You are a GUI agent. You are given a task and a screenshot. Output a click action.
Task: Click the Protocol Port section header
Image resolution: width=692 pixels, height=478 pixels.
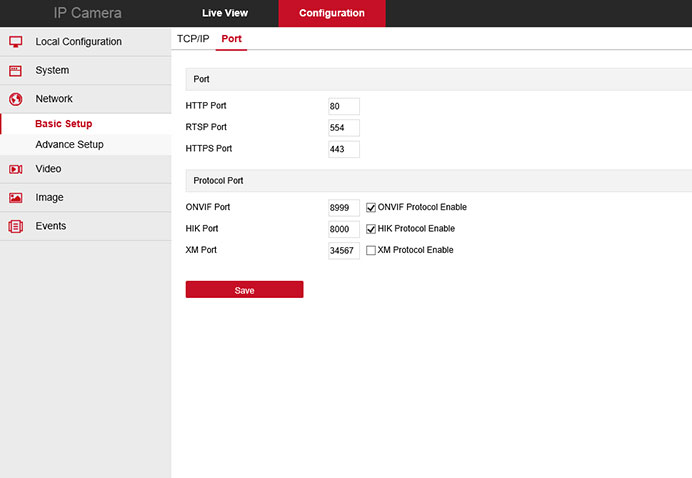[439, 181]
